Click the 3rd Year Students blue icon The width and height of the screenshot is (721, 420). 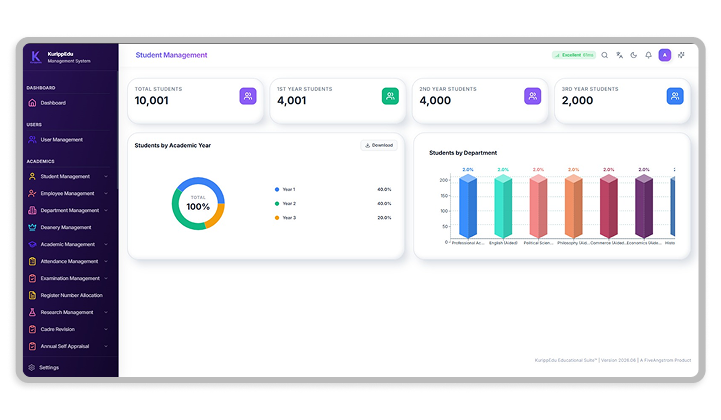pyautogui.click(x=675, y=96)
